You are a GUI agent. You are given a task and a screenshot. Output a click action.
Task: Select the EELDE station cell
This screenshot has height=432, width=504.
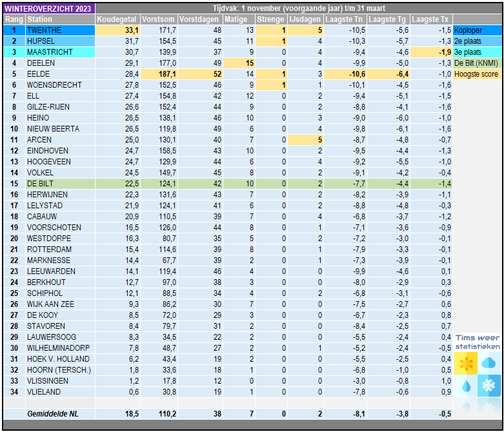tap(61, 74)
